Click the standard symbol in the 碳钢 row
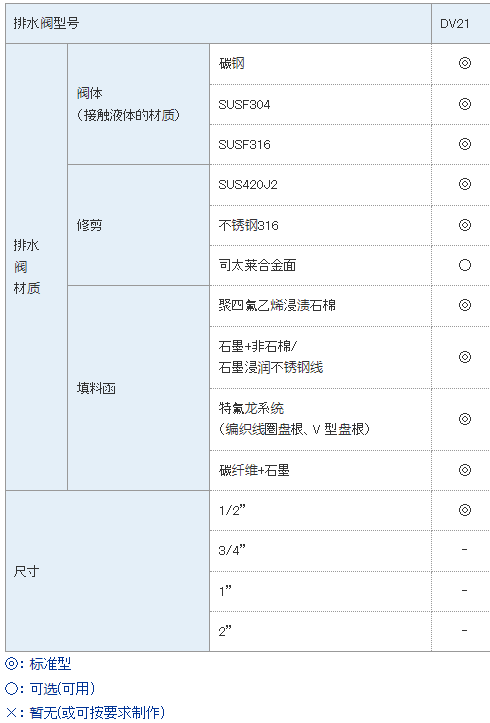The image size is (490, 723). [x=465, y=63]
